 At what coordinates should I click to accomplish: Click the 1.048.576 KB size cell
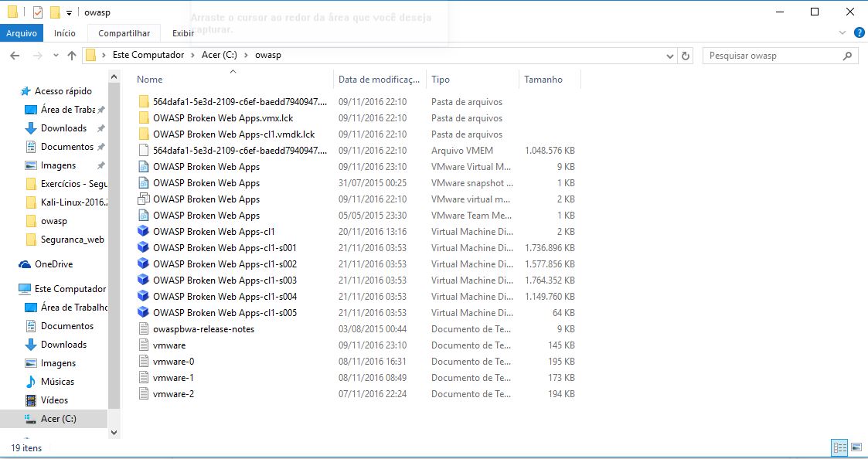tap(550, 150)
